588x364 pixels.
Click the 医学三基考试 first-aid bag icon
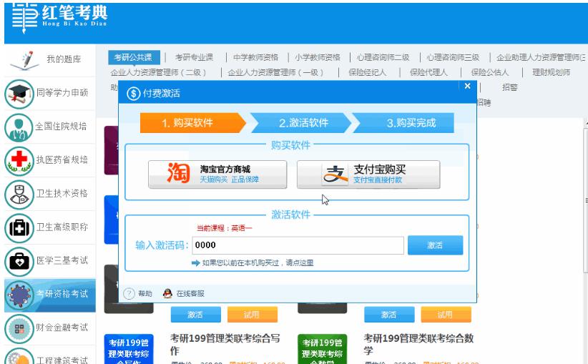click(x=19, y=261)
